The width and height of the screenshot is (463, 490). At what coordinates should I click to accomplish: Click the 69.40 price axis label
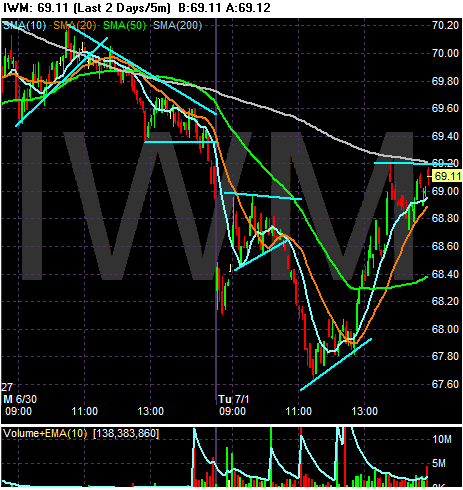(x=446, y=136)
